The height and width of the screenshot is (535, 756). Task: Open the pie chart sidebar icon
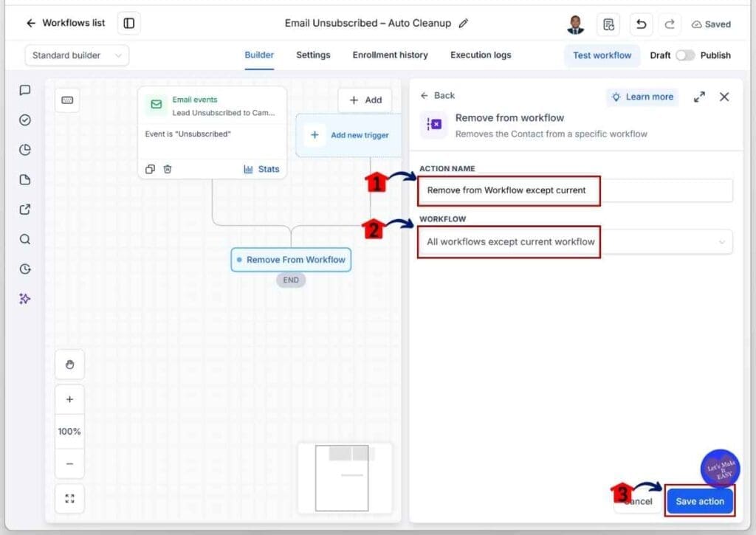[25, 150]
